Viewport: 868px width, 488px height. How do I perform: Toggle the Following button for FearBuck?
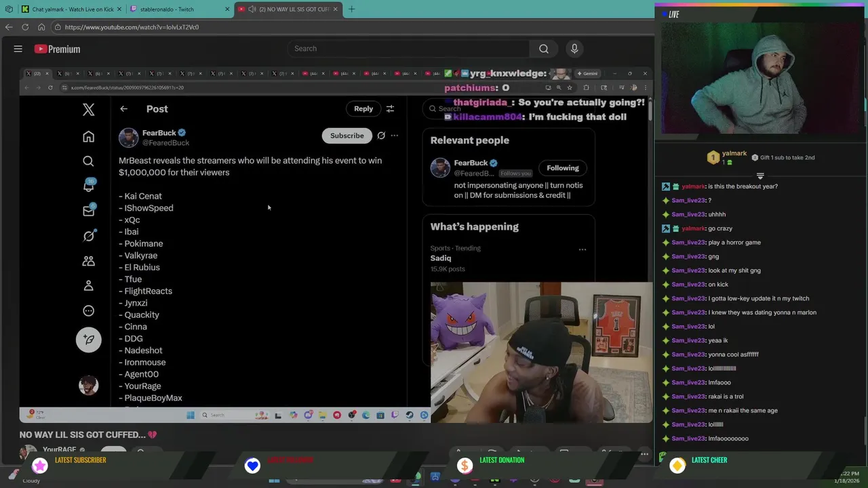563,168
